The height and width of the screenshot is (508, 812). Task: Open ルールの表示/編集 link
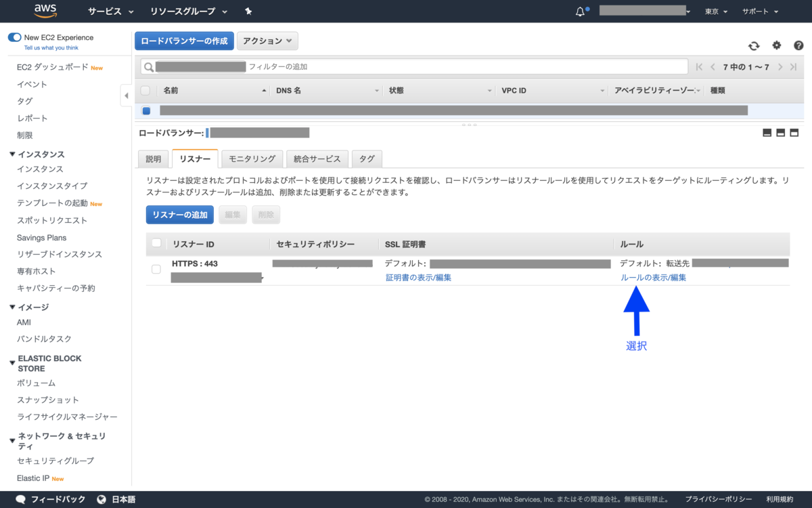point(652,277)
